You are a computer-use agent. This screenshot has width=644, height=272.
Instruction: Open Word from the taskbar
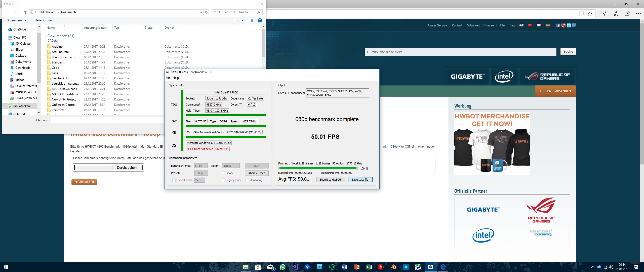click(x=344, y=267)
